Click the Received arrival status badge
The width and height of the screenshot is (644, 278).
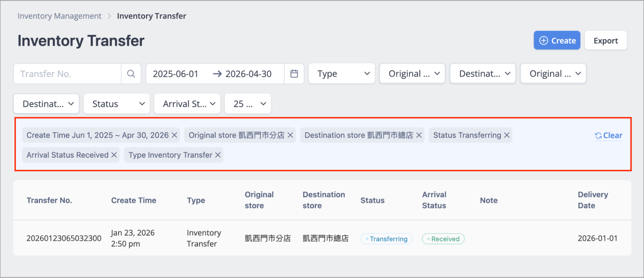click(x=443, y=239)
